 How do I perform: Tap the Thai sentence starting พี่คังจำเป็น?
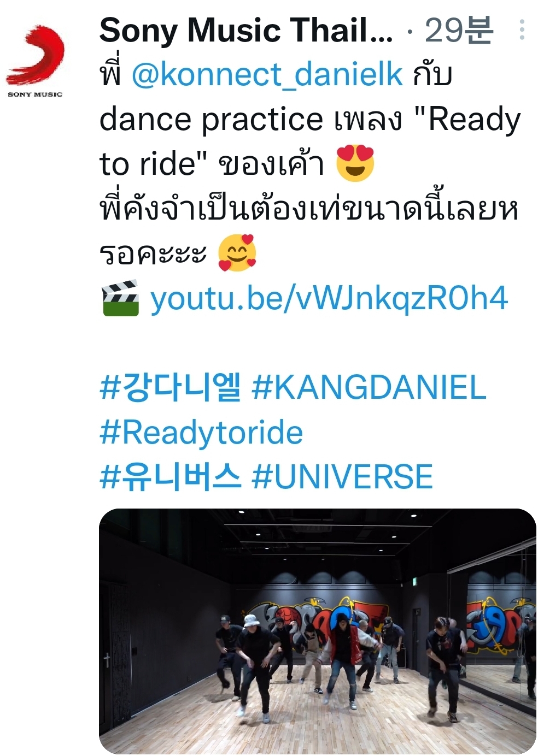[x=309, y=231]
